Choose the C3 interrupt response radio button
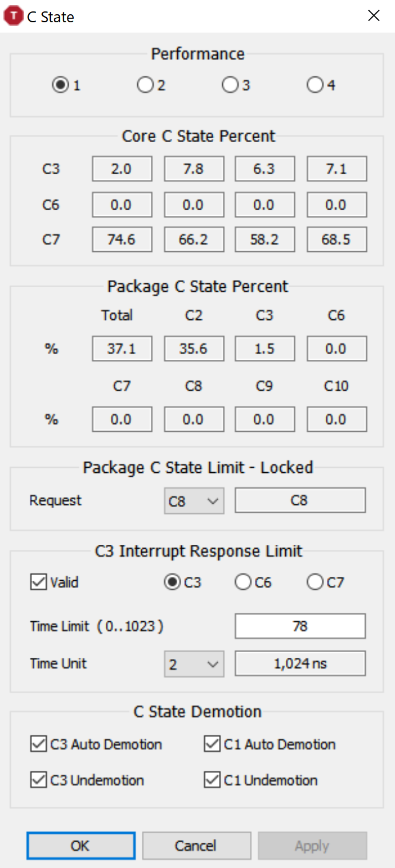Screen dimensions: 395x868 click(x=172, y=582)
